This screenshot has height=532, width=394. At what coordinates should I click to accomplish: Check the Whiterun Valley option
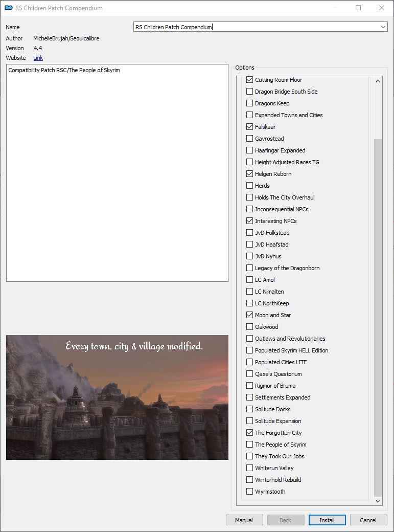[x=249, y=468]
